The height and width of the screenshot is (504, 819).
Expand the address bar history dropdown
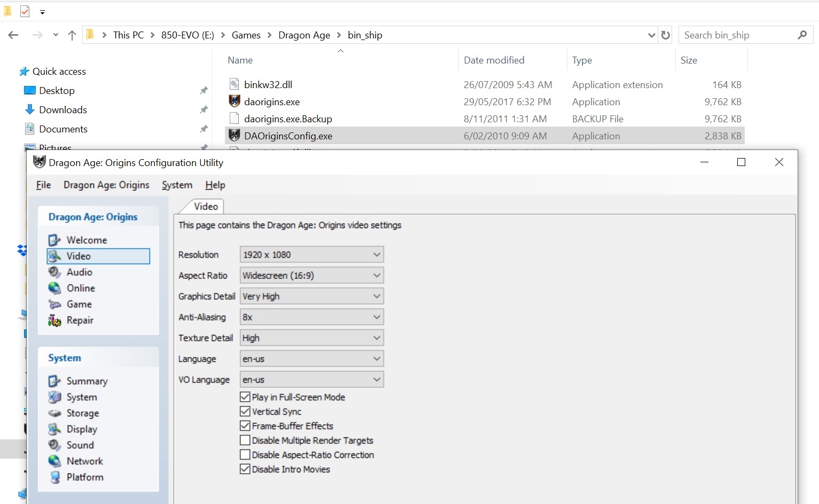click(x=651, y=35)
